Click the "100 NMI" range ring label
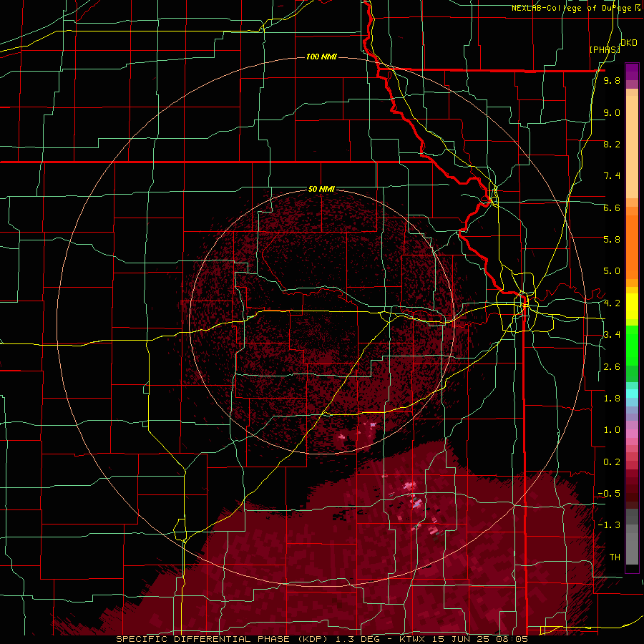Viewport: 644px width, 644px height. click(321, 57)
